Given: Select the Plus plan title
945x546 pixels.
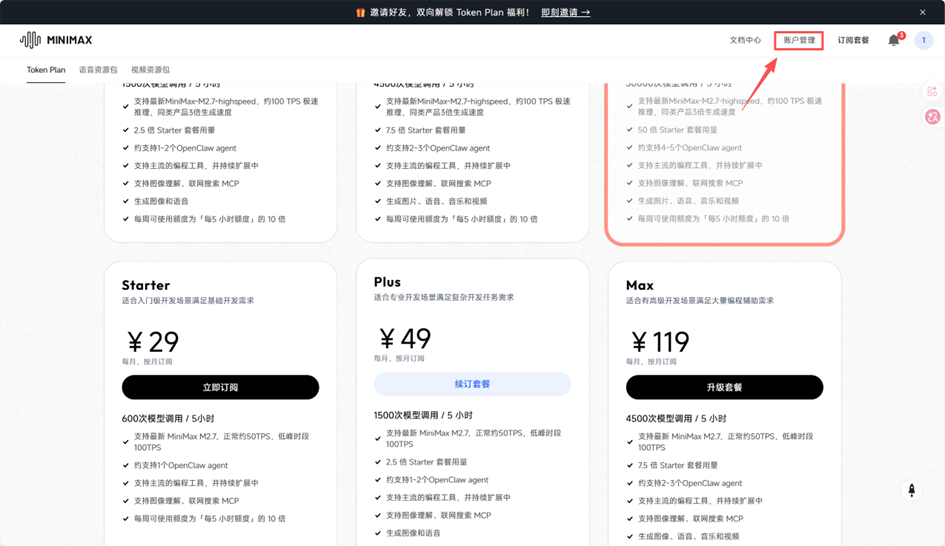Looking at the screenshot, I should click(387, 282).
